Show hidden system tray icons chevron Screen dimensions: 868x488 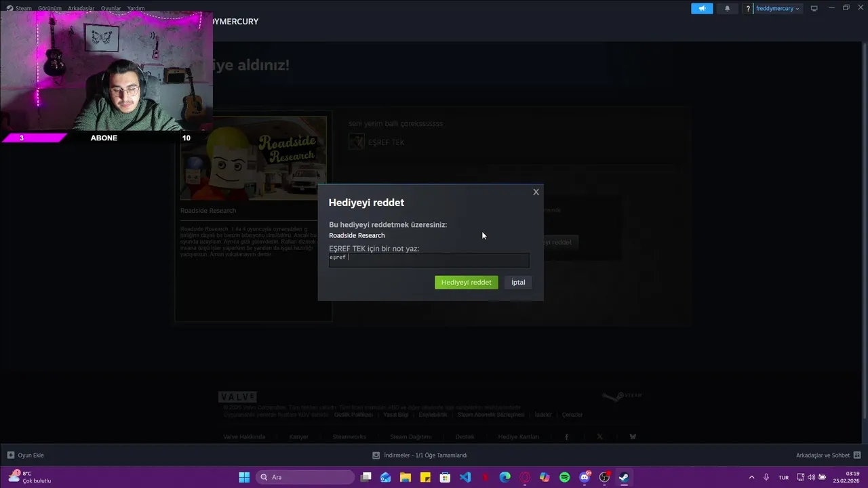[x=751, y=477]
